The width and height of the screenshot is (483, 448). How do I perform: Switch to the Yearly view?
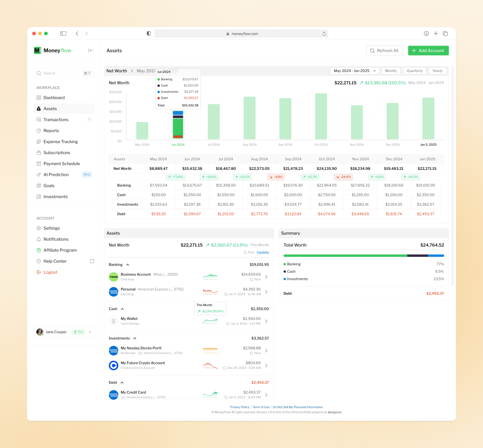(x=437, y=71)
